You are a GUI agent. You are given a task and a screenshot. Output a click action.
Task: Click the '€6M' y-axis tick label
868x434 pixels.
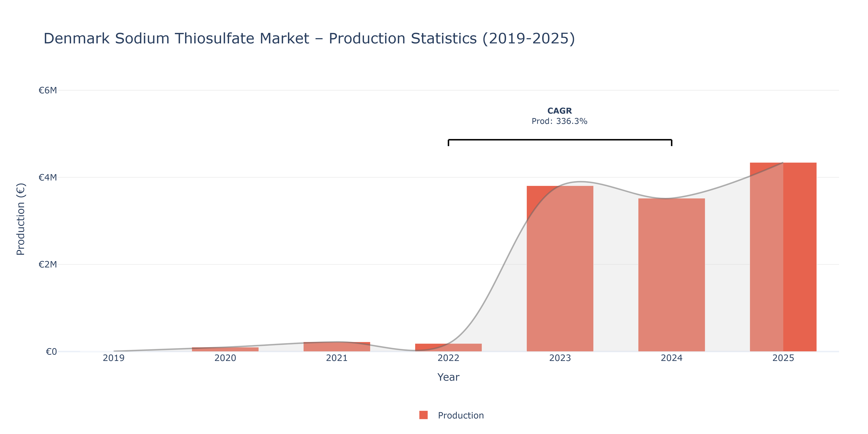[x=48, y=90]
